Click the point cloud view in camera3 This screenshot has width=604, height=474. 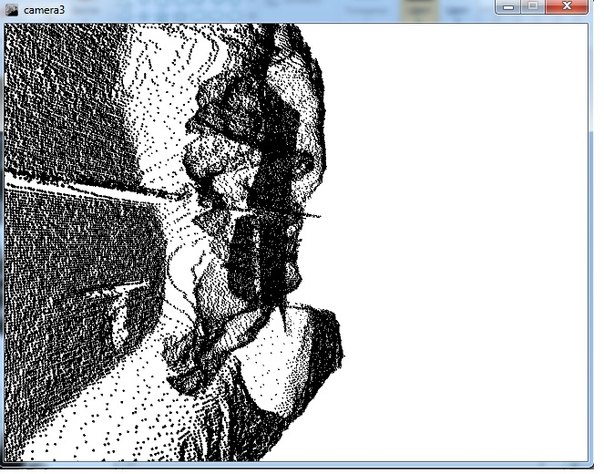pos(296,242)
